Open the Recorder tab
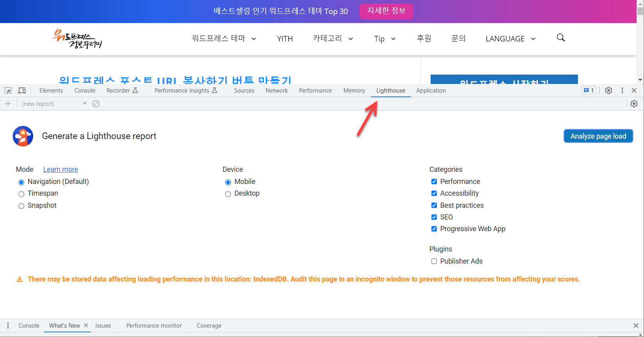This screenshot has width=644, height=337. 122,91
